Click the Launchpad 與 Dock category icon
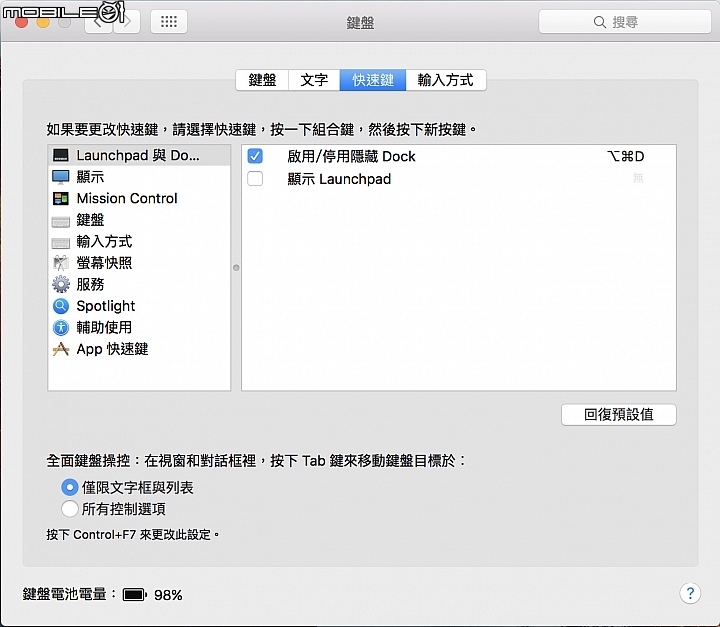This screenshot has height=627, width=720. [x=61, y=155]
